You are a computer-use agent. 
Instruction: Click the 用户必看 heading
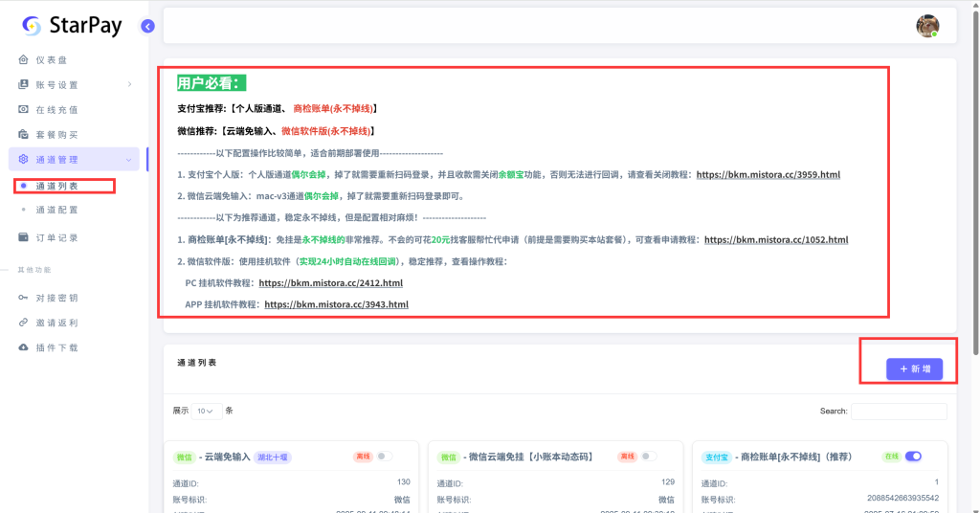coord(212,83)
